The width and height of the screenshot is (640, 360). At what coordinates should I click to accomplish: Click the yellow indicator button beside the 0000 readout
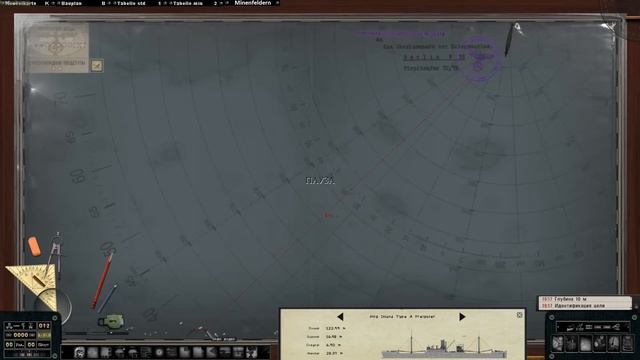pos(44,335)
